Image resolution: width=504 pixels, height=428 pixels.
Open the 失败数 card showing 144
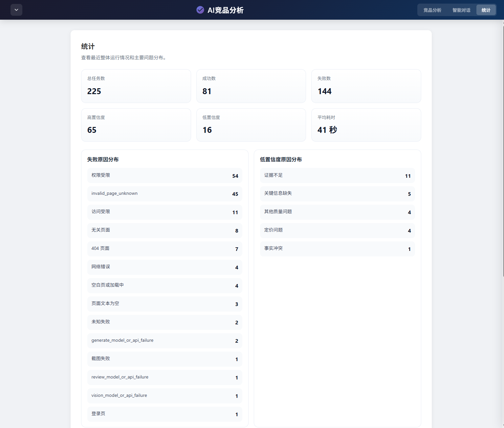pos(366,86)
